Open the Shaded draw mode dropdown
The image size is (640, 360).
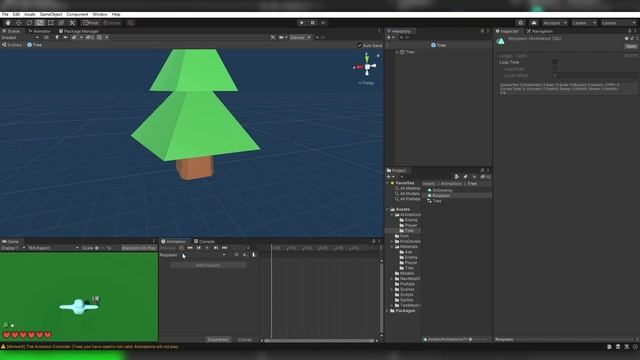pos(20,38)
